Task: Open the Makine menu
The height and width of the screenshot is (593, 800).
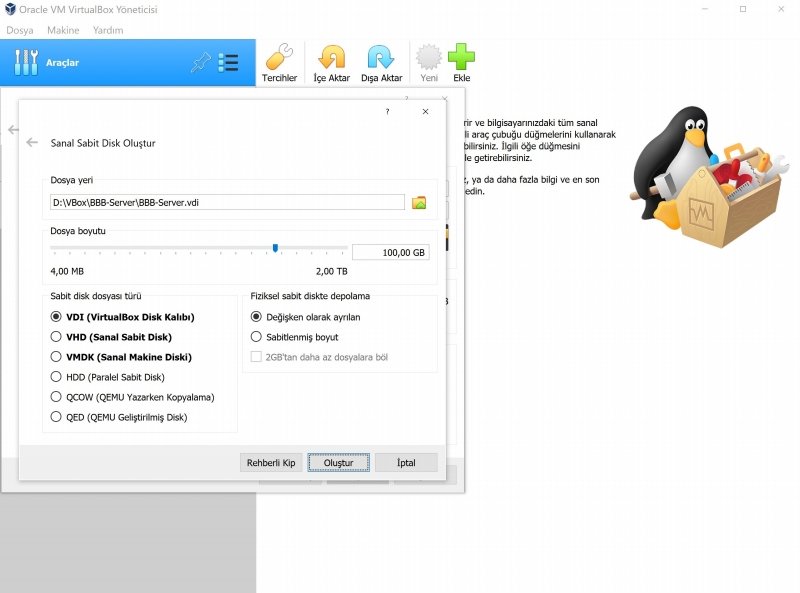Action: (63, 30)
